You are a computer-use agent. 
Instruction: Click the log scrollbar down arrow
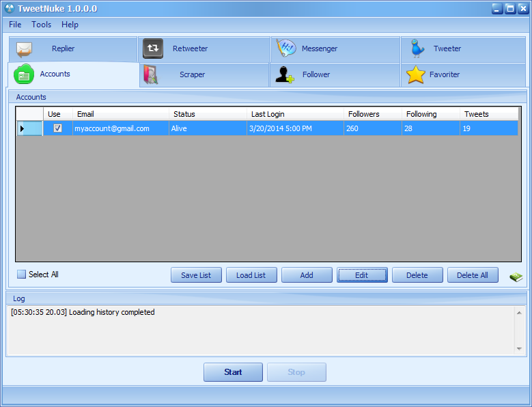coord(519,349)
